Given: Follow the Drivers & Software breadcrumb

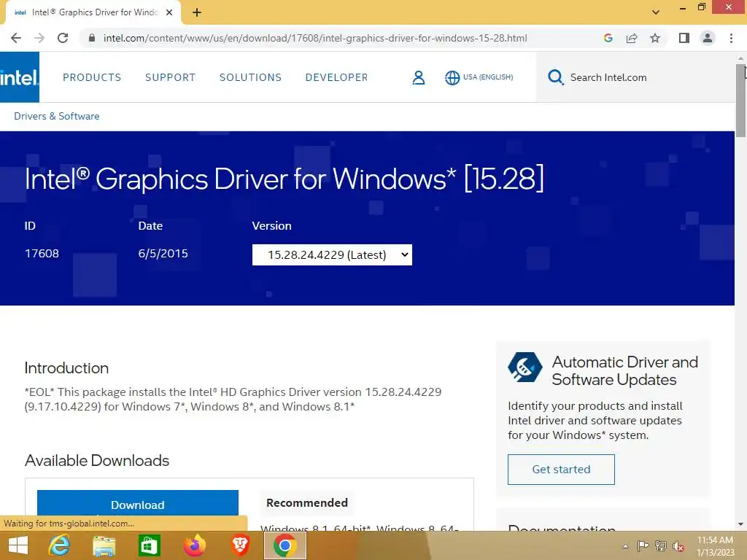Looking at the screenshot, I should (57, 116).
